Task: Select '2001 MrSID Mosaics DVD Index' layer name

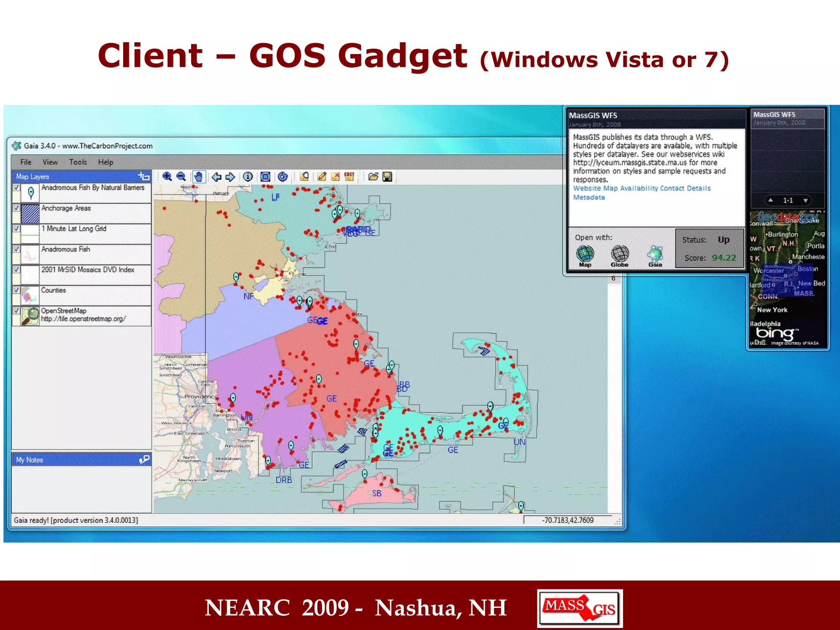Action: tap(88, 270)
